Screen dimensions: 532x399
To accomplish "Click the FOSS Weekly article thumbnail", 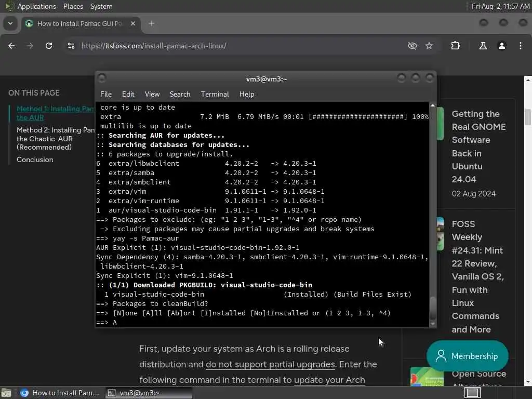I will pyautogui.click(x=440, y=234).
